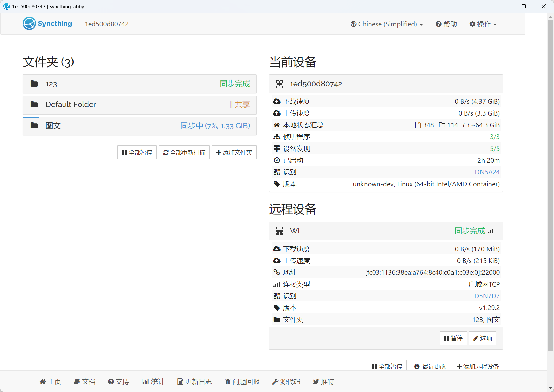Open the Chinese (Simplified) language dropdown
554x392 pixels.
point(387,24)
